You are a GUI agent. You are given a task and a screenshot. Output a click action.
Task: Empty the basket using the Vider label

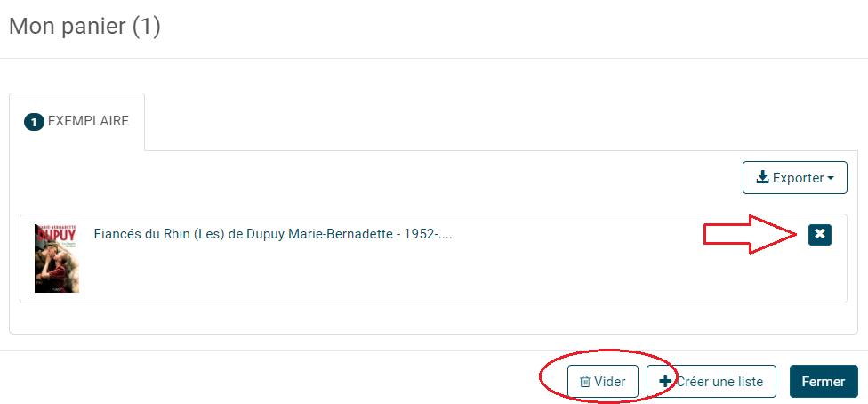pos(610,382)
